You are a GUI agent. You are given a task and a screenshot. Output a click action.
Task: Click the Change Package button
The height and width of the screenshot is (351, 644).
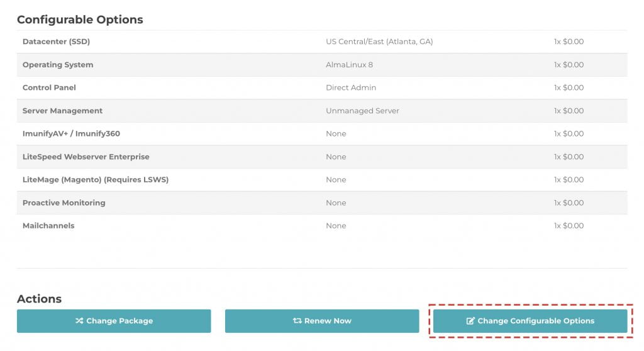114,321
